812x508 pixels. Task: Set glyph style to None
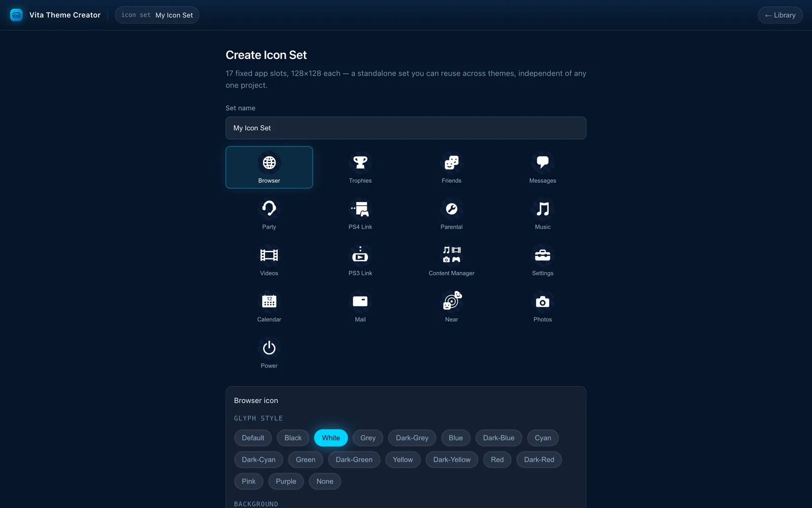(x=325, y=482)
